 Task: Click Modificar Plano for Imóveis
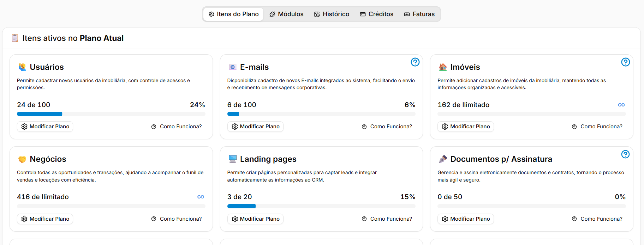[466, 127]
